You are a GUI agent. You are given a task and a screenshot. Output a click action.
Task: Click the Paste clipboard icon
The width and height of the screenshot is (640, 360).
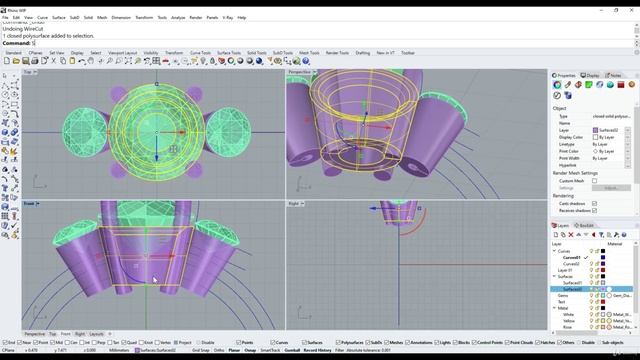72,61
